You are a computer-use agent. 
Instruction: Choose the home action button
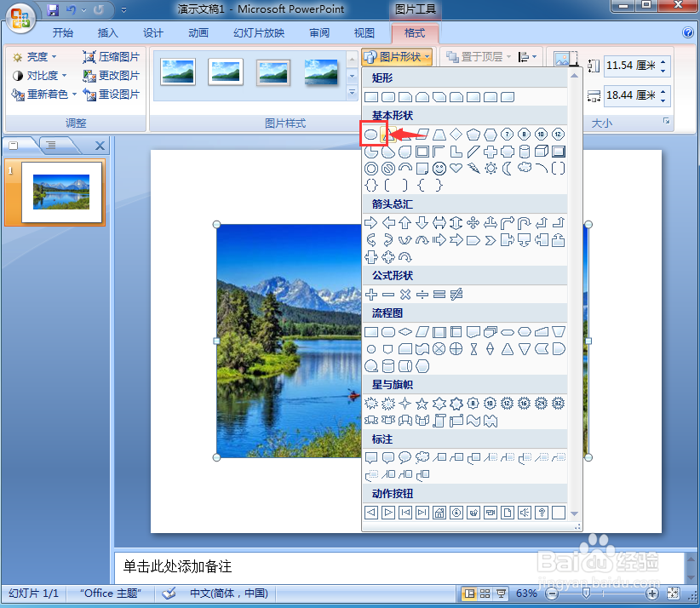pos(439,513)
